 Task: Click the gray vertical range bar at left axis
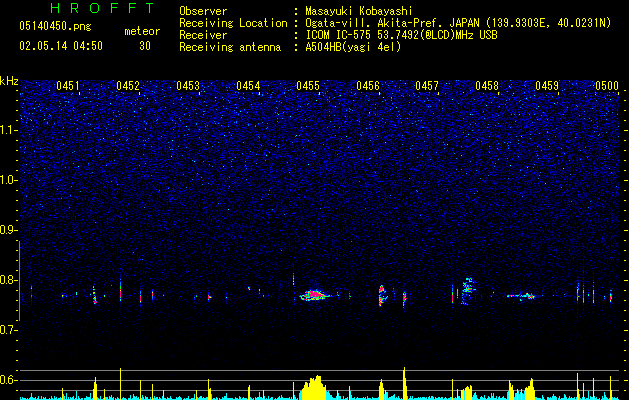(19, 281)
